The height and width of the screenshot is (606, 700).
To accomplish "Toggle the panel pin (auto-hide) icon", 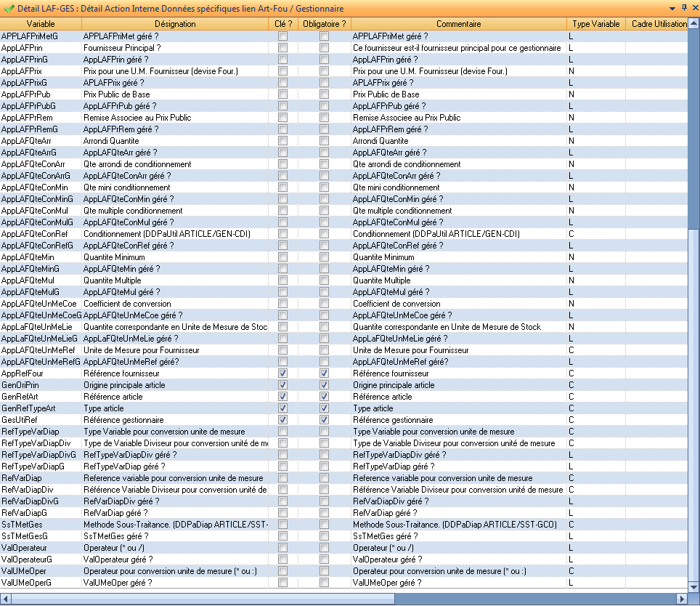I will tap(683, 8).
